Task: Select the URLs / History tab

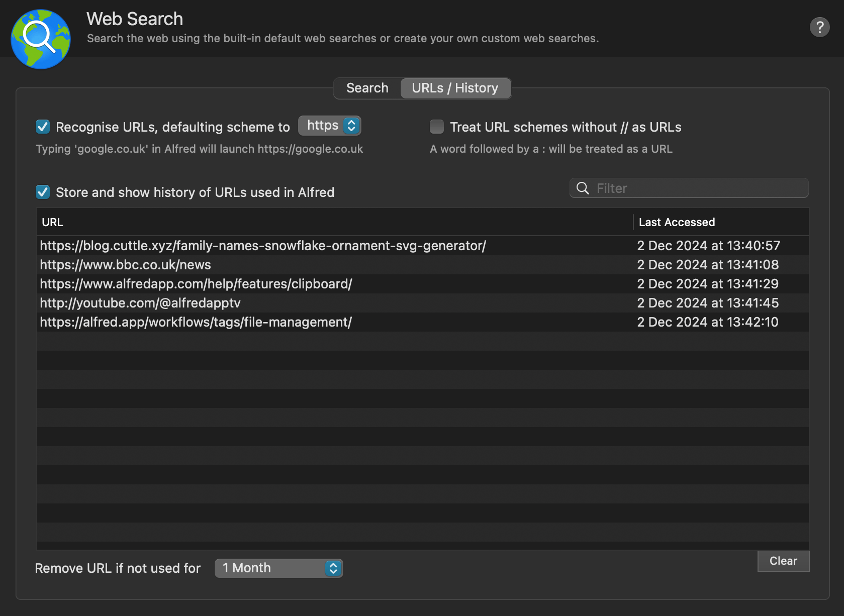Action: click(x=455, y=88)
